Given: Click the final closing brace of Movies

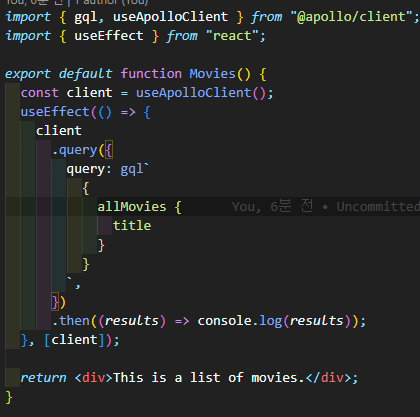Looking at the screenshot, I should click(9, 397).
